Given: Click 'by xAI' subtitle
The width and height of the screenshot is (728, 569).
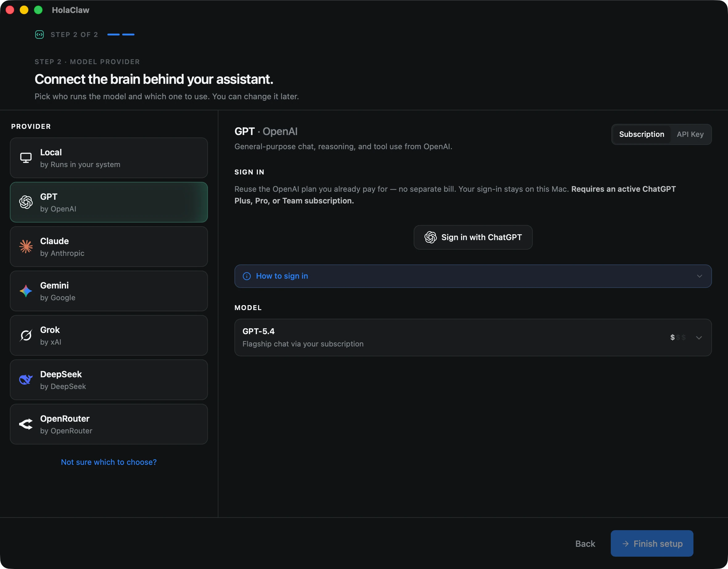Looking at the screenshot, I should tap(51, 342).
